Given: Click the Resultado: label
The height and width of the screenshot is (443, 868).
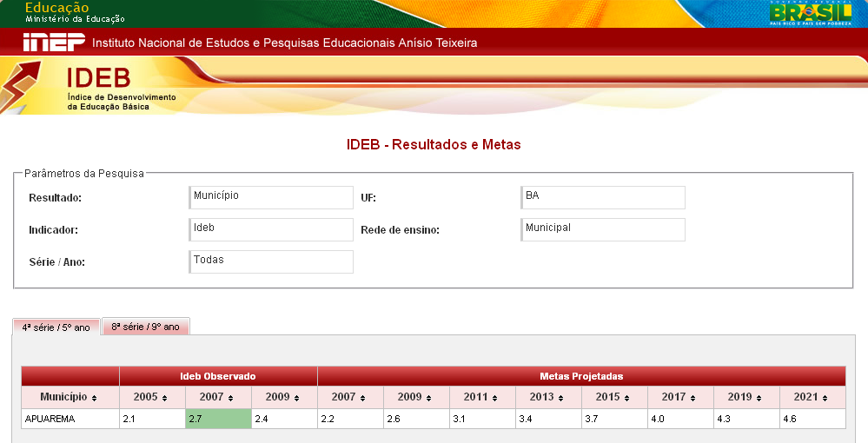Looking at the screenshot, I should click(x=56, y=198).
